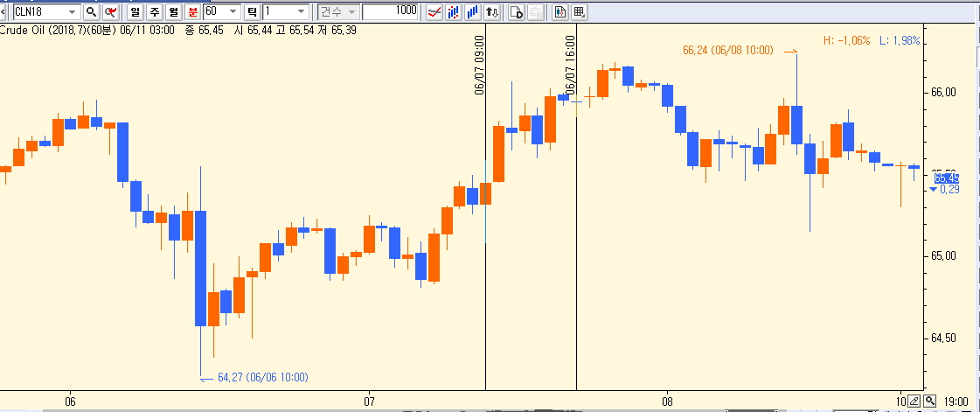Click the pencil drawing tool icon
The image size is (980, 412).
click(914, 401)
